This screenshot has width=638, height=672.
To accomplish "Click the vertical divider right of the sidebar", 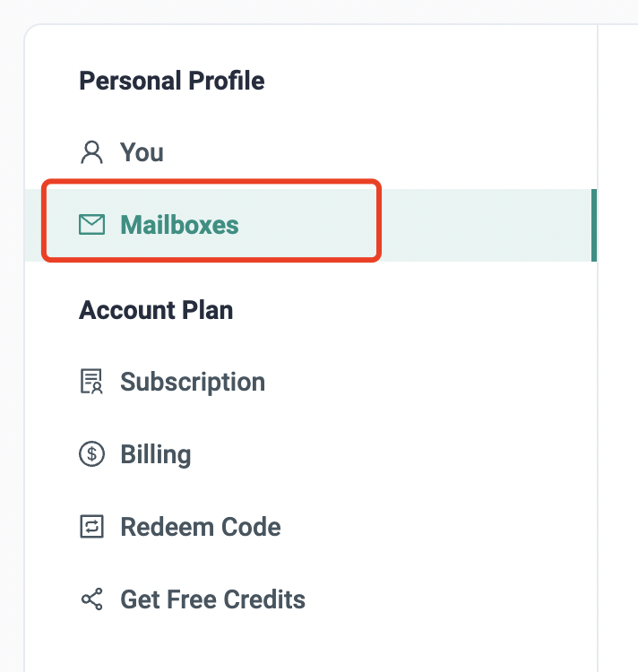I will coord(598,403).
